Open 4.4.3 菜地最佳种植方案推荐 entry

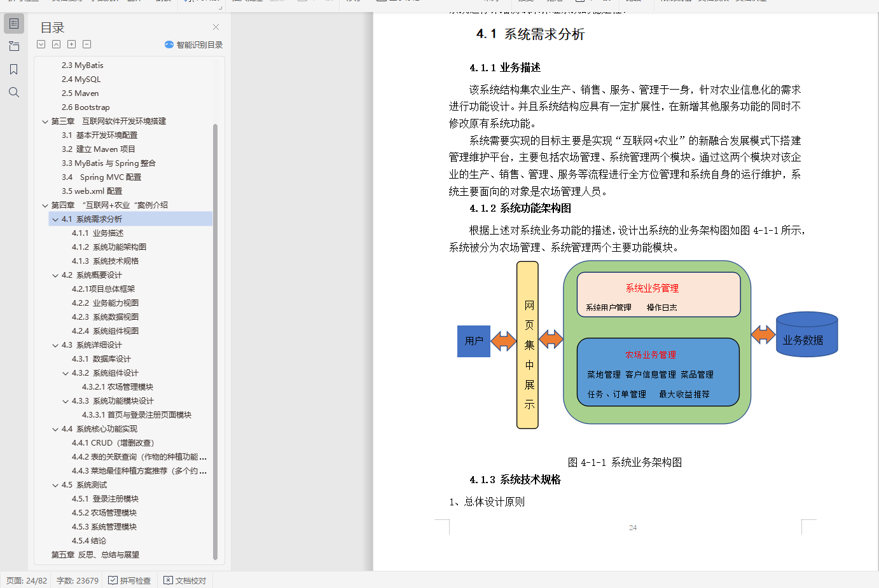(139, 471)
